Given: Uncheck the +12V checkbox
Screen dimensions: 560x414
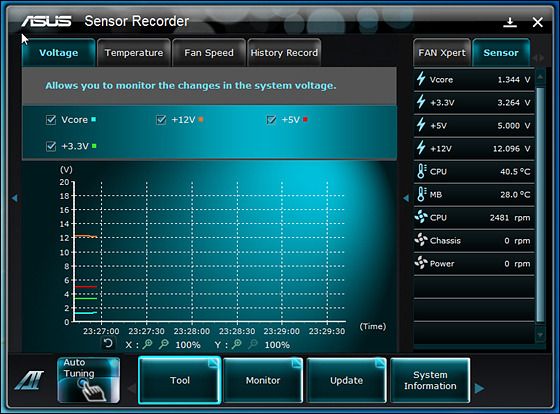Looking at the screenshot, I should pos(161,120).
